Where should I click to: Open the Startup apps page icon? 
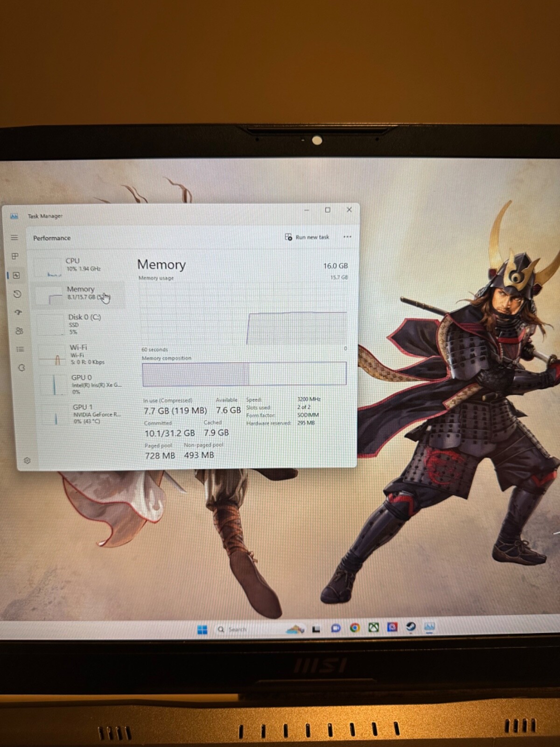click(18, 312)
